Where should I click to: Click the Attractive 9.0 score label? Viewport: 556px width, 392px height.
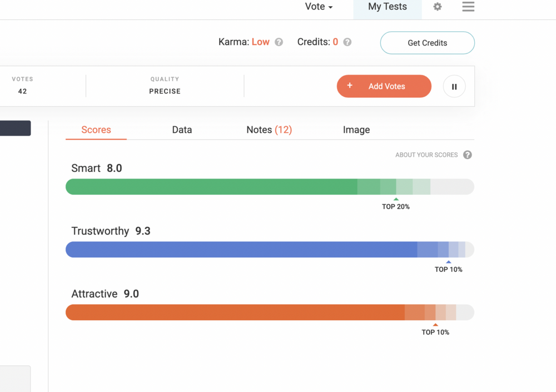[105, 294]
